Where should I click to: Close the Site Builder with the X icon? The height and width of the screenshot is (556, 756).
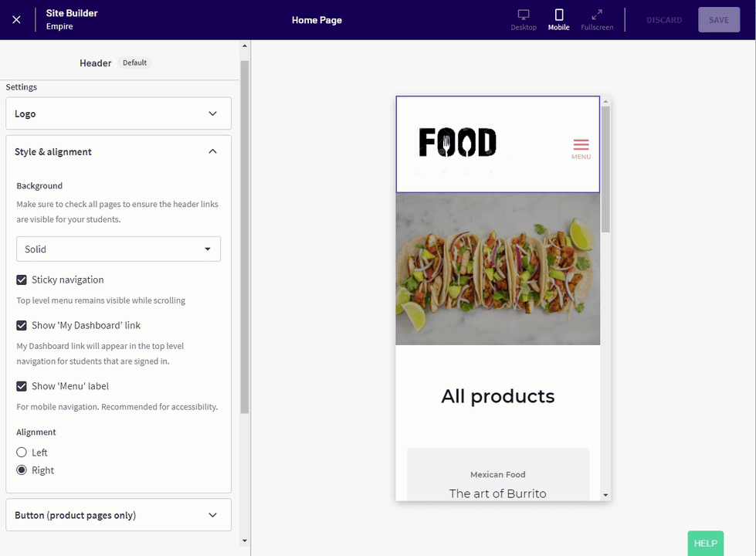pyautogui.click(x=16, y=20)
